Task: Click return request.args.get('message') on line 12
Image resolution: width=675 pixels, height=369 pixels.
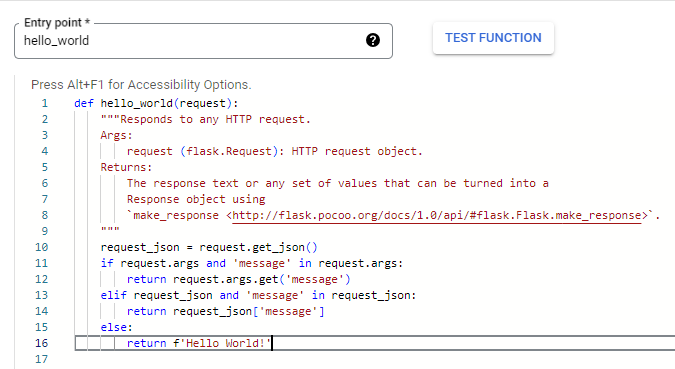Action: coord(238,279)
